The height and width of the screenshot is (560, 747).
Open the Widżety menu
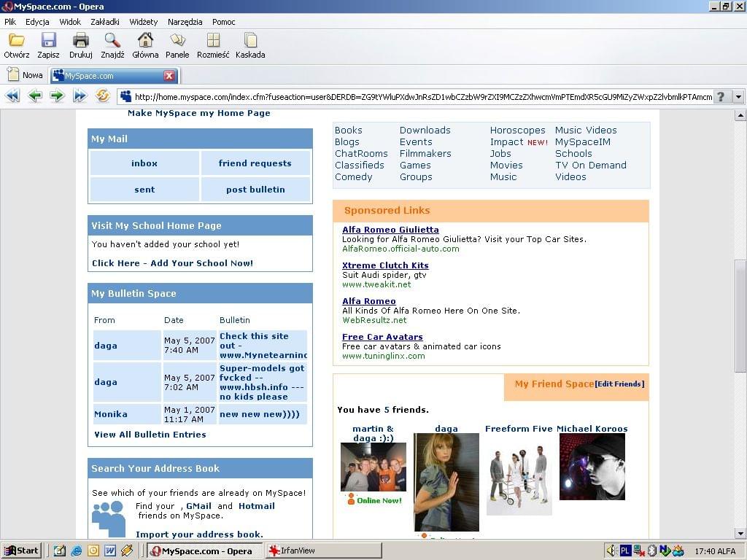pos(144,22)
